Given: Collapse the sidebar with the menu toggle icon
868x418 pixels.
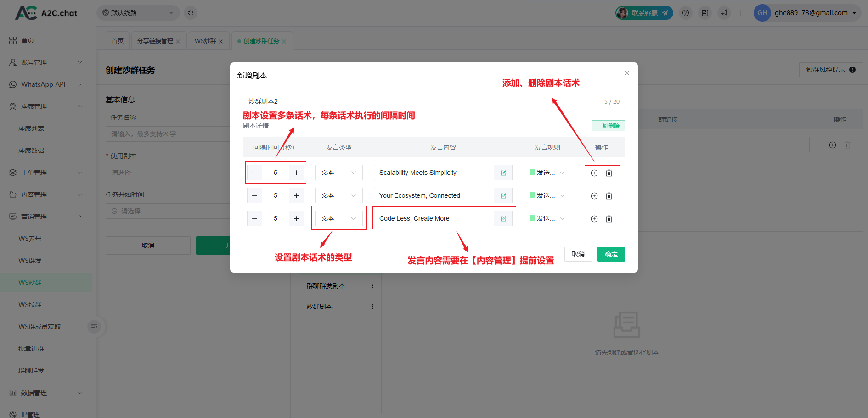Looking at the screenshot, I should pos(94,327).
